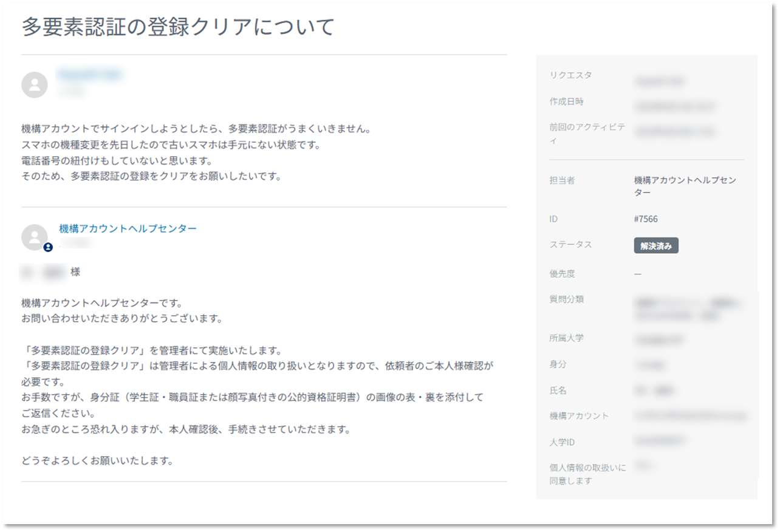Click the page title 多要素認証の登録クリアについて

coord(178,27)
